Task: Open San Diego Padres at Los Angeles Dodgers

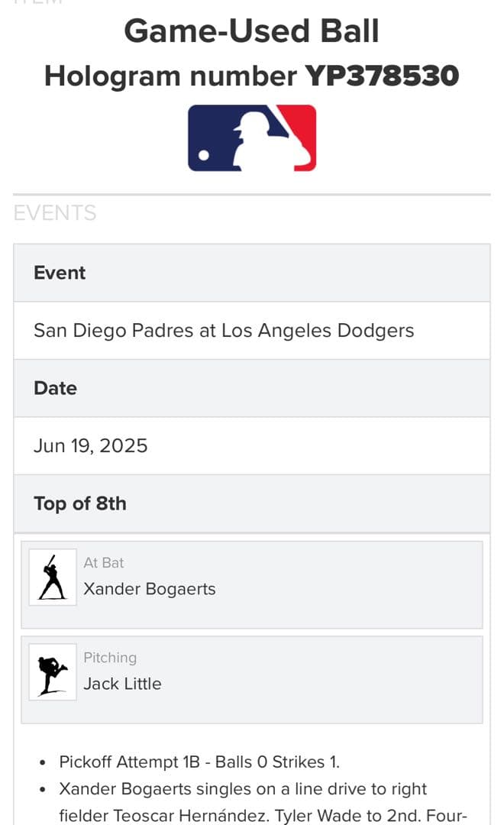Action: 224,331
